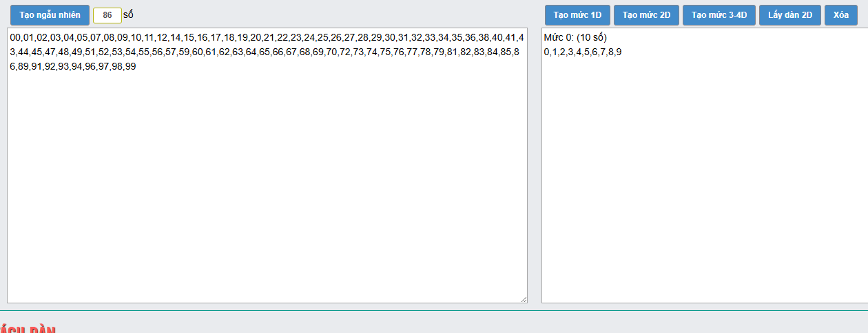Click the 0,1,2,3,4,5,6,7,8,9 result line
This screenshot has width=868, height=333.
(x=583, y=52)
